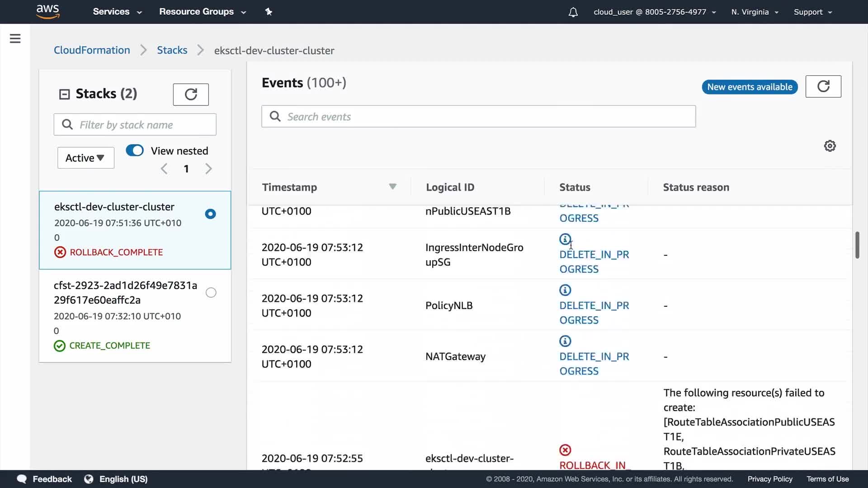Go to next stacks page arrow
This screenshot has width=868, height=488.
[208, 169]
